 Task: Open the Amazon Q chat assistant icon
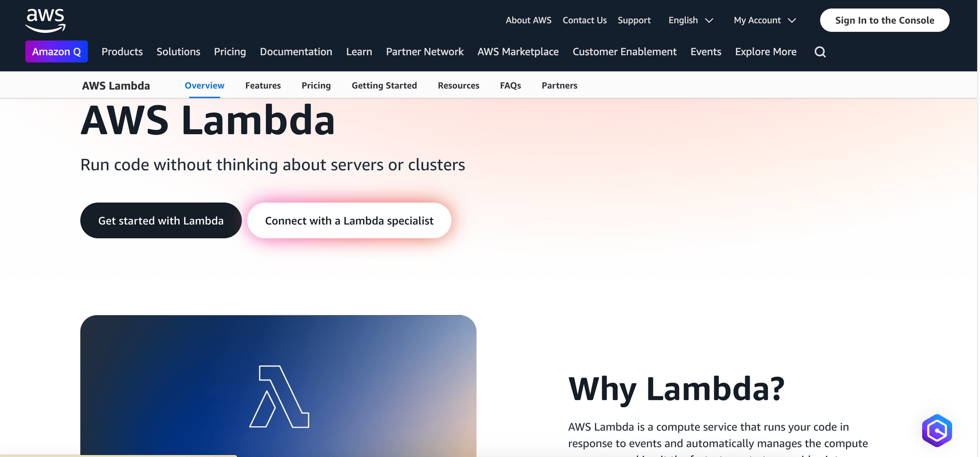(936, 431)
